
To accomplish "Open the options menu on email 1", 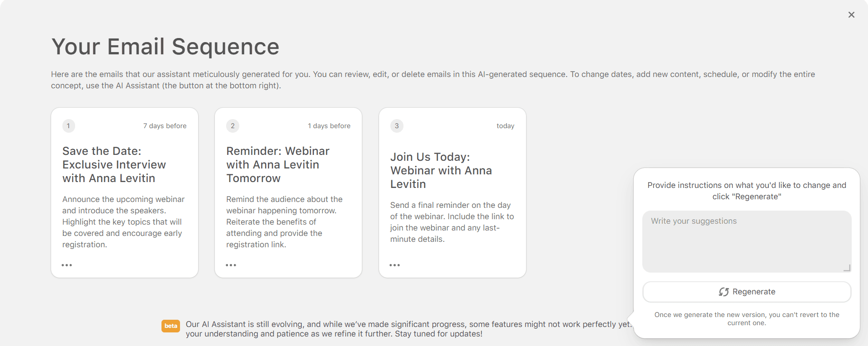I will [66, 265].
